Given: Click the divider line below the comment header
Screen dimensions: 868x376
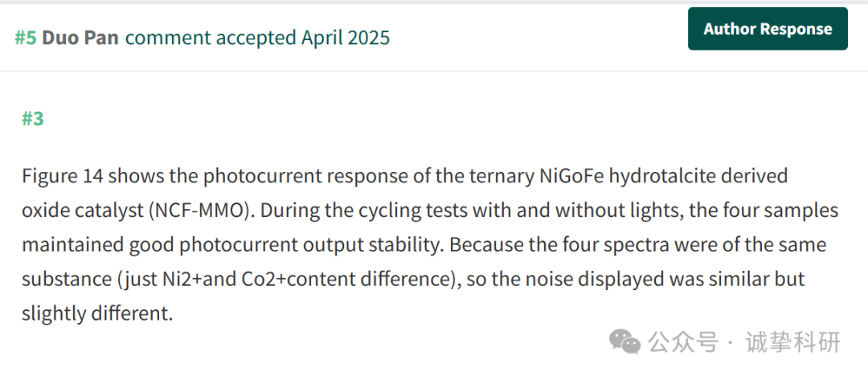Looking at the screenshot, I should (x=434, y=71).
